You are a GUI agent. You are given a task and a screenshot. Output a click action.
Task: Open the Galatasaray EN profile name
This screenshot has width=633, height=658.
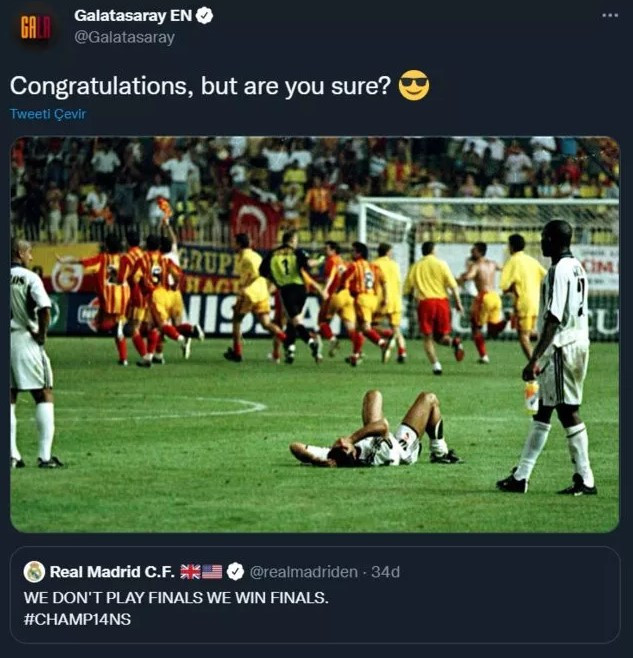133,16
